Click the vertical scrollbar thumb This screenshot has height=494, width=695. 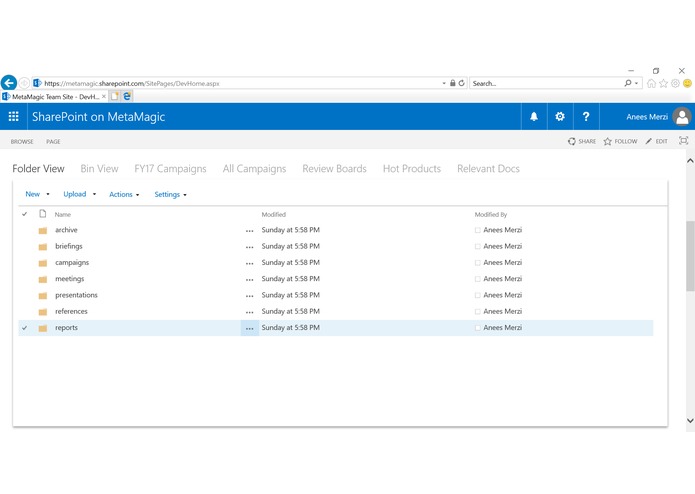[x=690, y=256]
